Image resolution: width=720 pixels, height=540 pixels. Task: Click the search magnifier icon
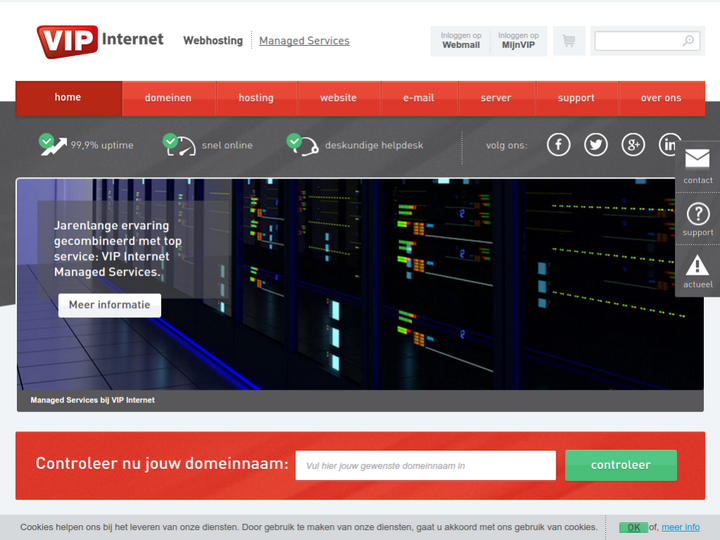[688, 41]
